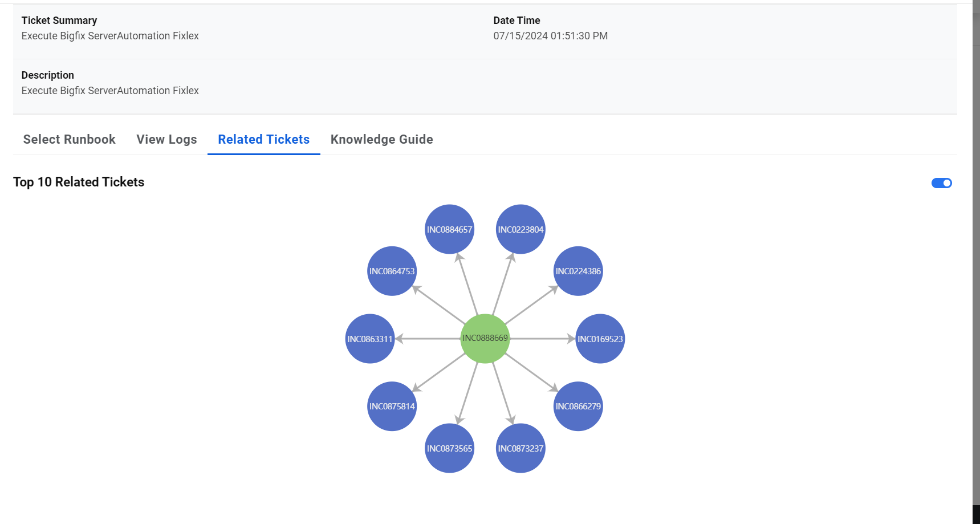980x524 pixels.
Task: Open the Knowledge Guide tab
Action: tap(381, 140)
